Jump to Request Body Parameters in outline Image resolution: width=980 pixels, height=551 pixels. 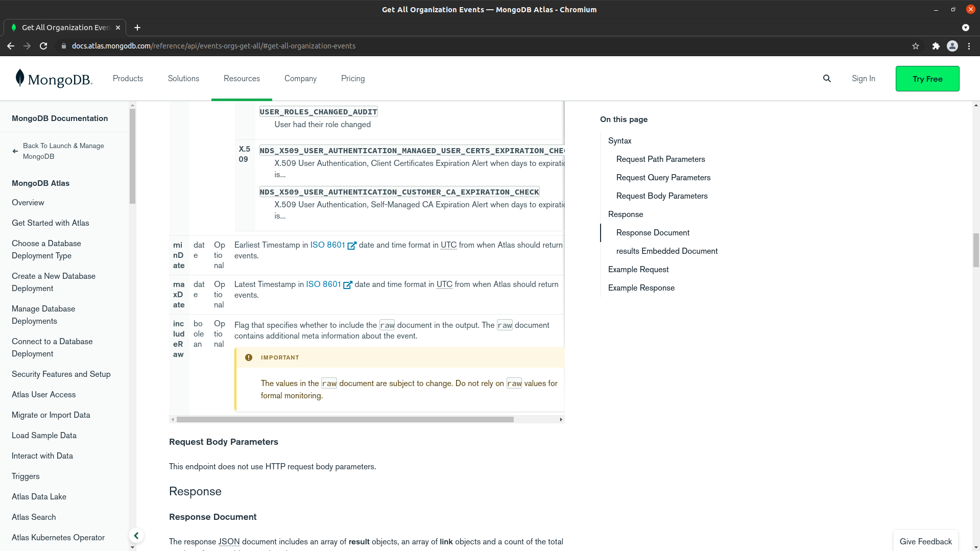662,196
